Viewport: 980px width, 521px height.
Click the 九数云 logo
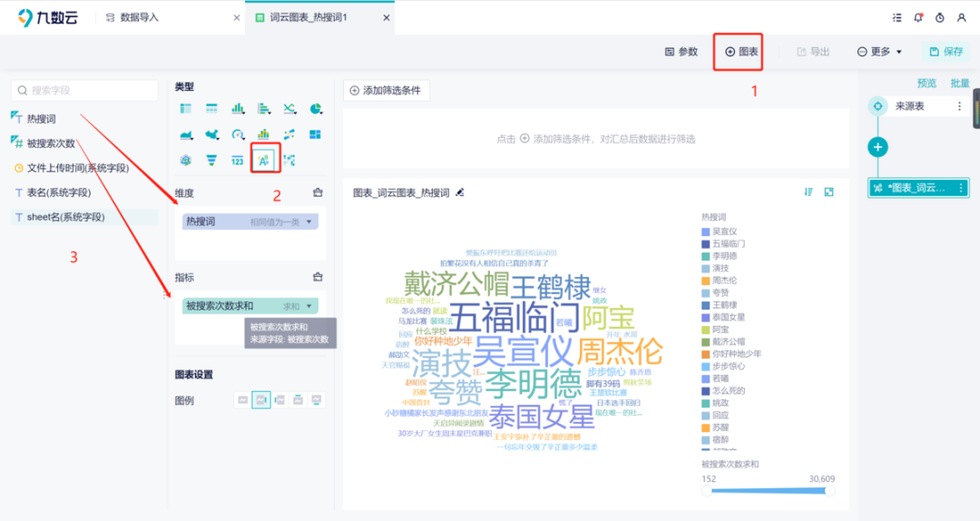(47, 17)
